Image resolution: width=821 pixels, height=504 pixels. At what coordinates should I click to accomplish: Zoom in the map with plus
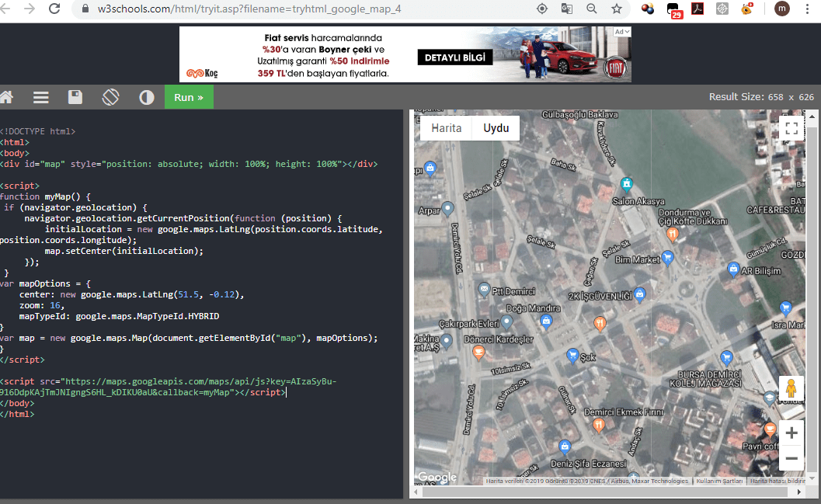coord(791,433)
